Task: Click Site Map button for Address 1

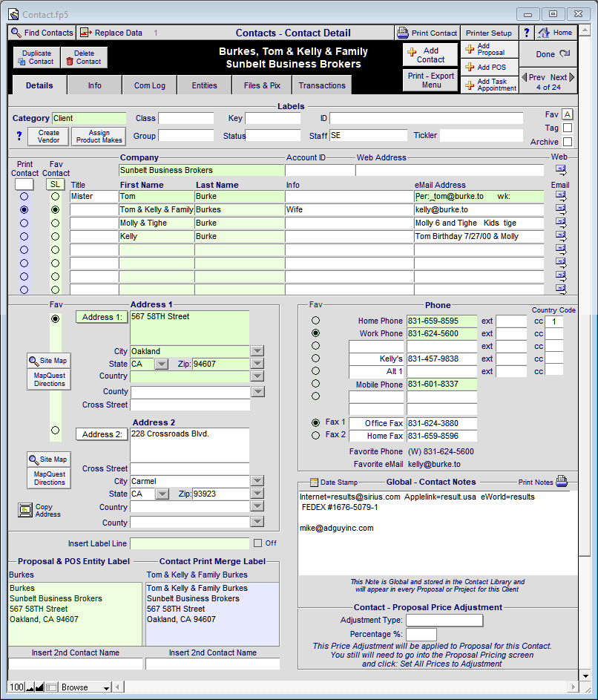Action: click(49, 361)
